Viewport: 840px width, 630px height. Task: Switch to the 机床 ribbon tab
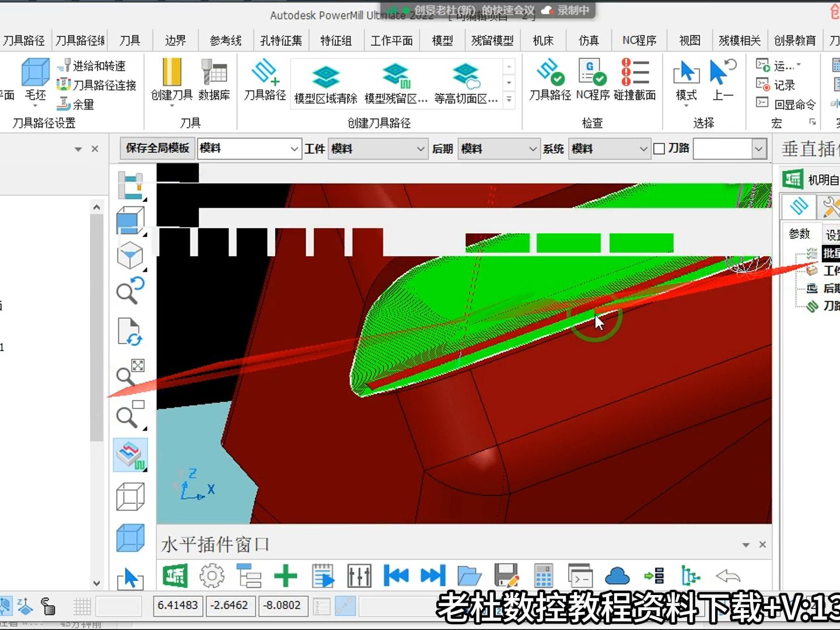[543, 40]
